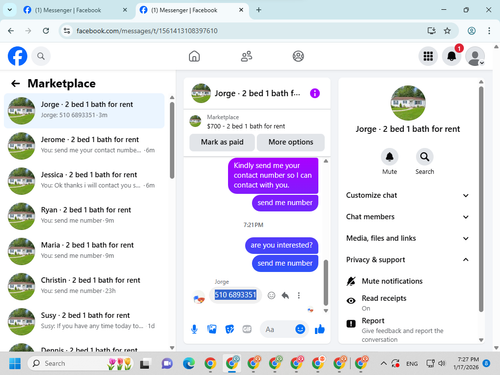Open the account profile avatar menu
500x375 pixels.
475,56
